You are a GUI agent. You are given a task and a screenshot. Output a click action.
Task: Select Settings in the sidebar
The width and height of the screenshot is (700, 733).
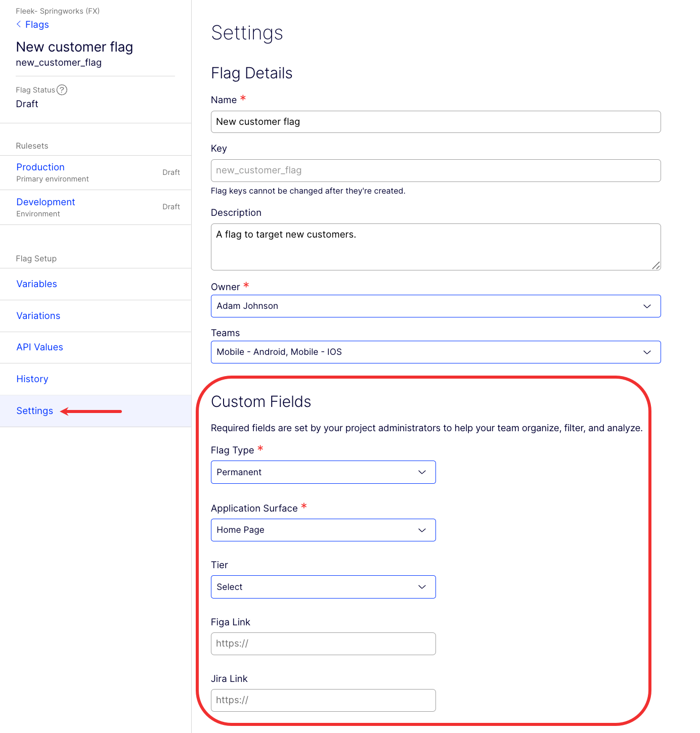pos(34,411)
